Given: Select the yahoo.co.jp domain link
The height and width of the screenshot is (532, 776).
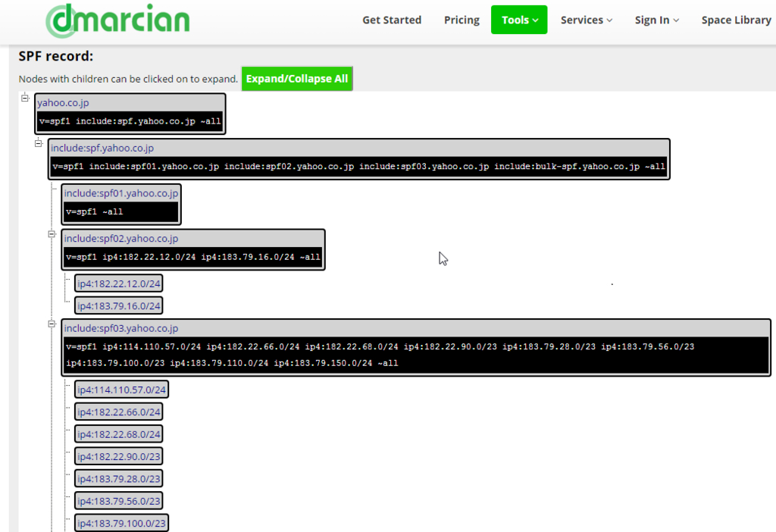Looking at the screenshot, I should (x=63, y=102).
